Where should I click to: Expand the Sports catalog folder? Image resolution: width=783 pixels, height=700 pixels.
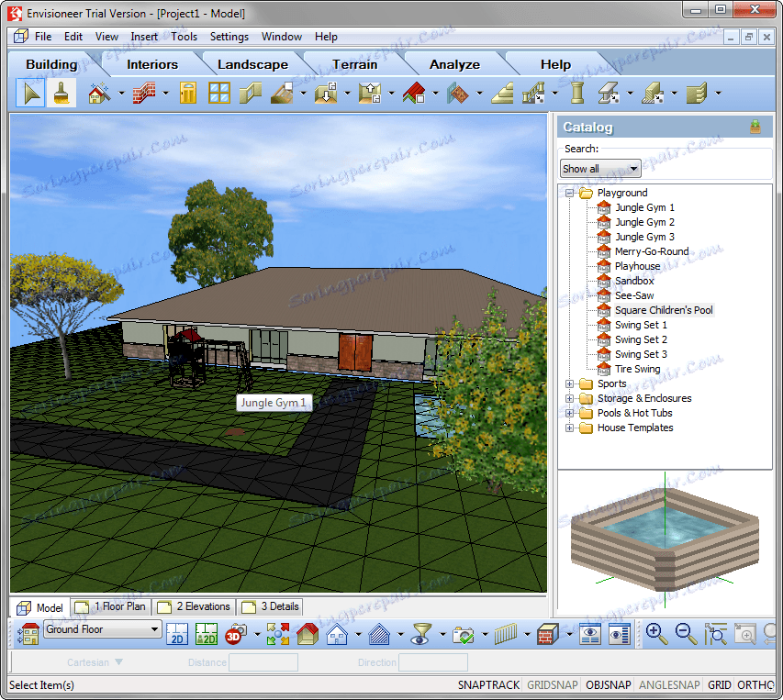point(569,383)
